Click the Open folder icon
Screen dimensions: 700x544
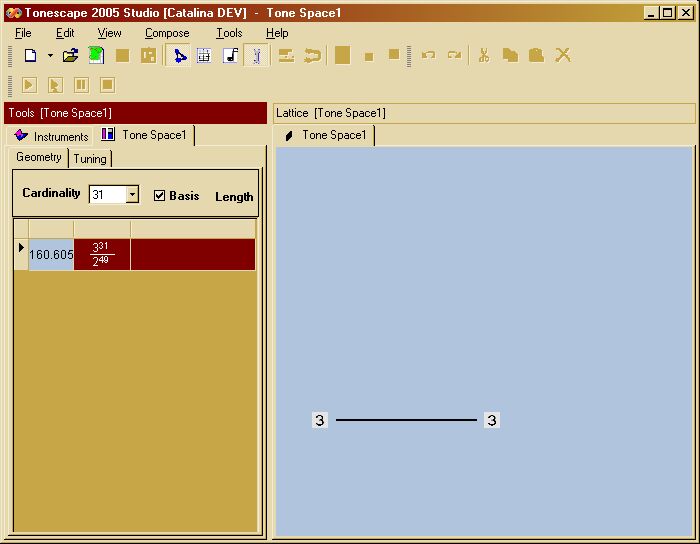click(70, 56)
